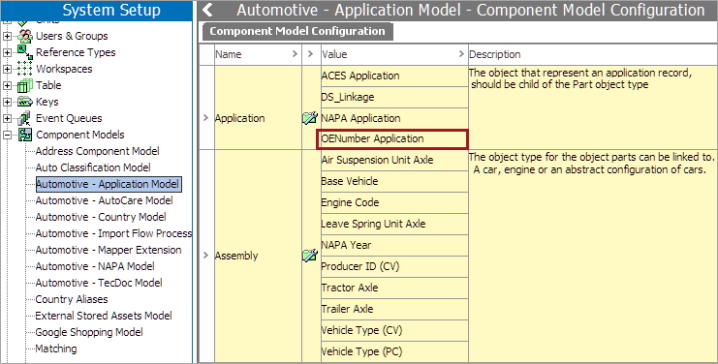Screen dimensions: 718x364
Task: Select Automotive - TecDoc Model
Action: pyautogui.click(x=99, y=283)
